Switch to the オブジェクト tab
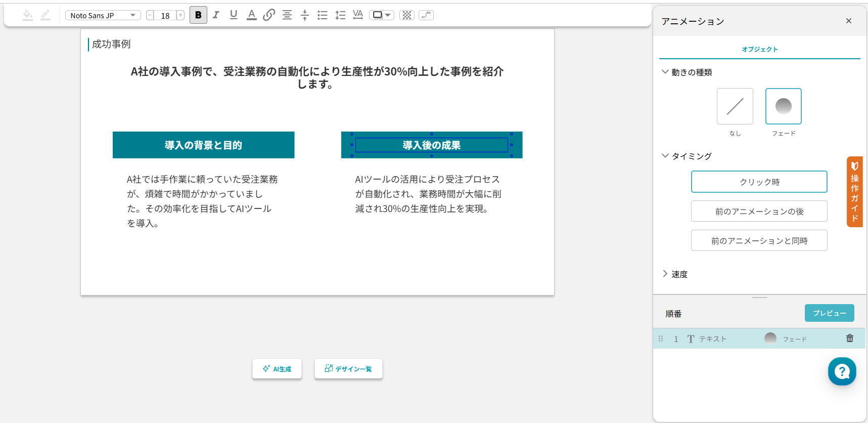 pos(759,49)
